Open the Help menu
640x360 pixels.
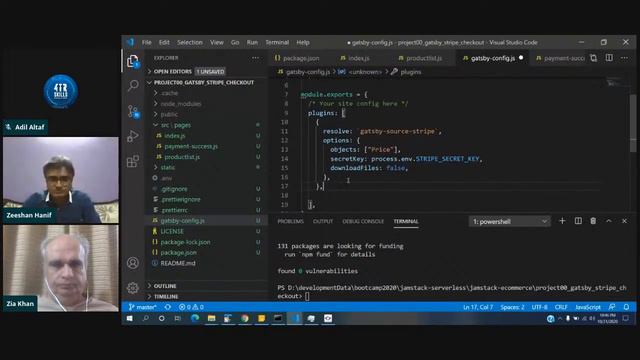click(x=303, y=42)
